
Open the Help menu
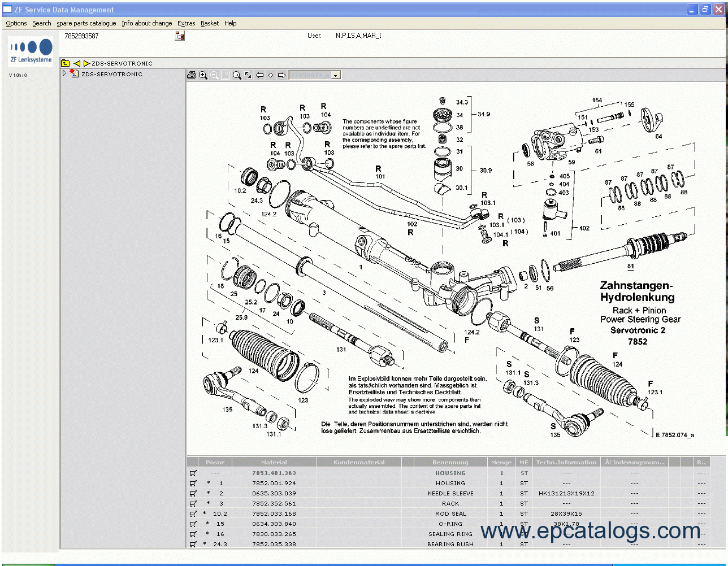231,23
